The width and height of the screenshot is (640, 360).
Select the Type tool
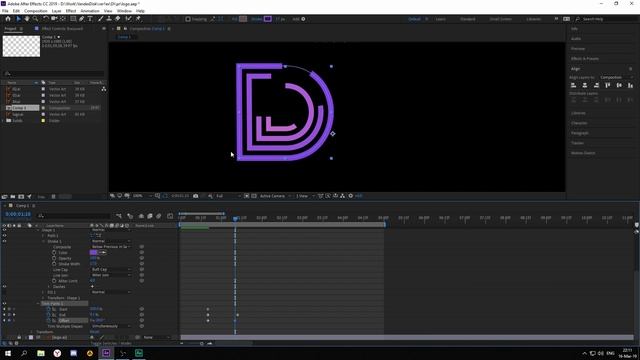pos(90,19)
